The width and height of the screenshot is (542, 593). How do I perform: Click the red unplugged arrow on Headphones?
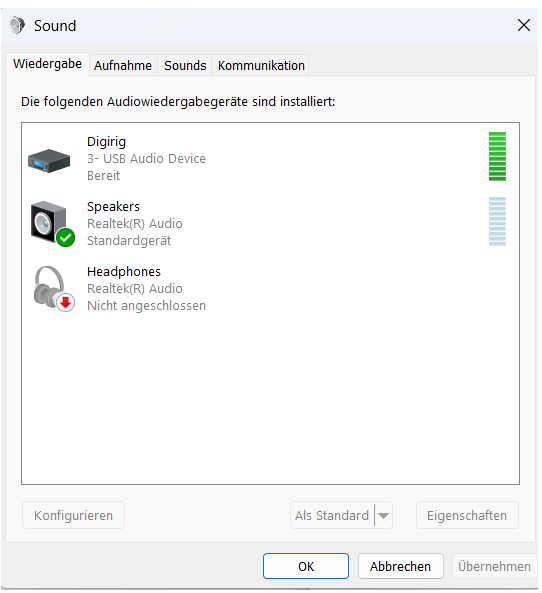[66, 303]
